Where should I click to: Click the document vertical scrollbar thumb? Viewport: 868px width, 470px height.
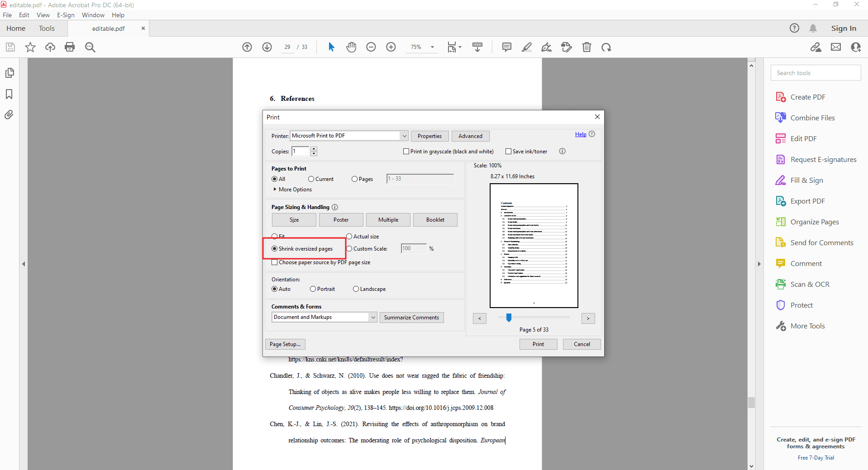coord(752,402)
